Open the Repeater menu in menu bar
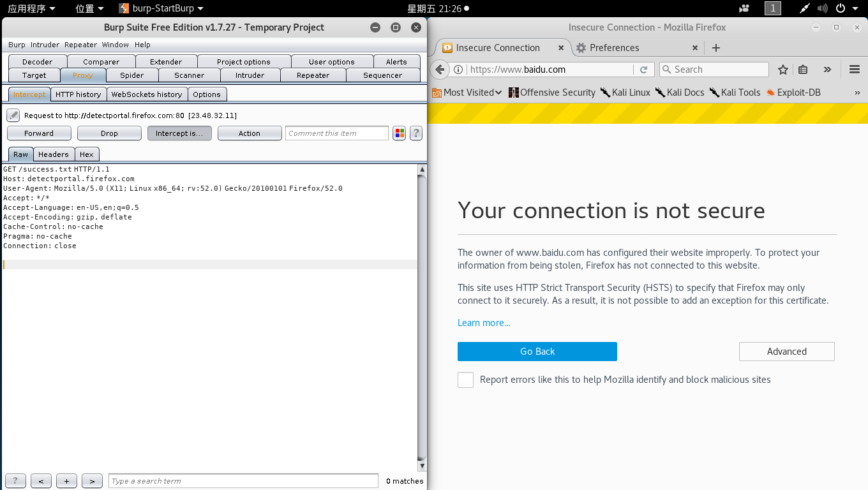Screen dimensions: 868x490 [x=80, y=45]
